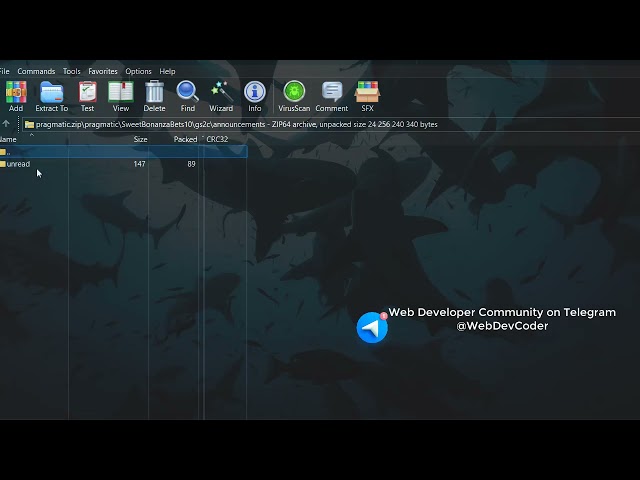Image resolution: width=640 pixels, height=480 pixels.
Task: Select the Extract To toolbar icon
Action: click(51, 96)
